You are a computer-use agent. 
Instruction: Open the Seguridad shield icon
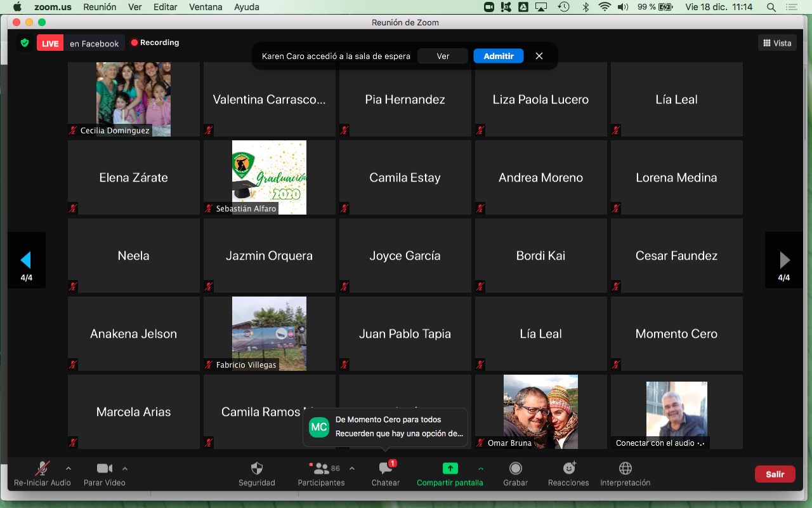tap(257, 469)
